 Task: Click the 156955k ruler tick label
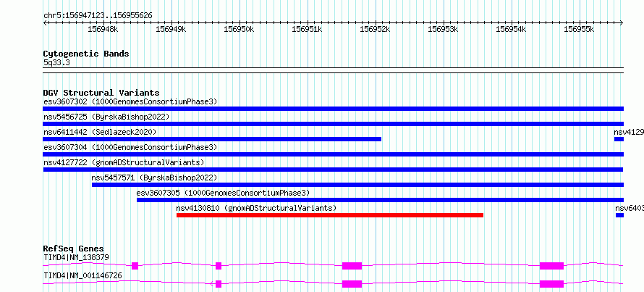[580, 30]
